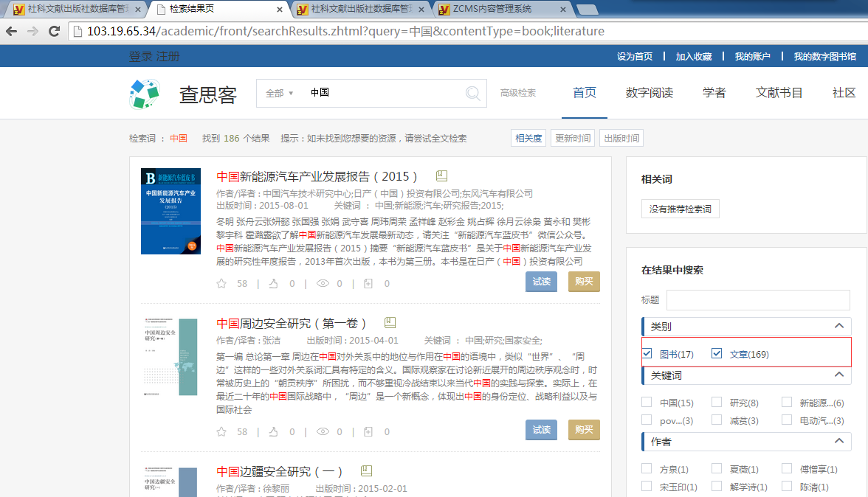Click the magnifier search icon in search box

click(472, 93)
